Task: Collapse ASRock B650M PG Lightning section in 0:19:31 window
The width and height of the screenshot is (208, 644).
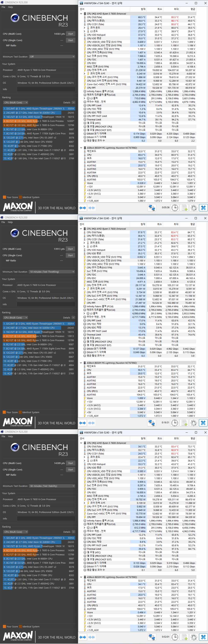Action: [81, 363]
